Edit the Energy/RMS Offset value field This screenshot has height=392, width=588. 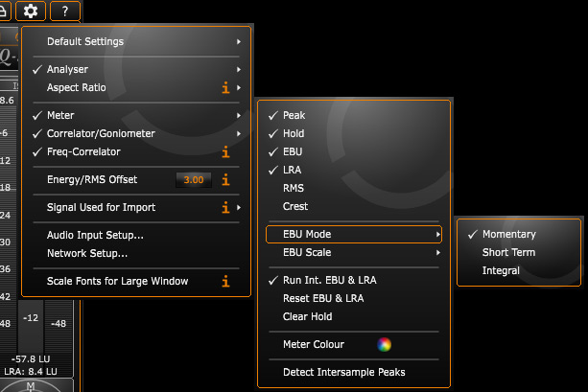pos(194,179)
